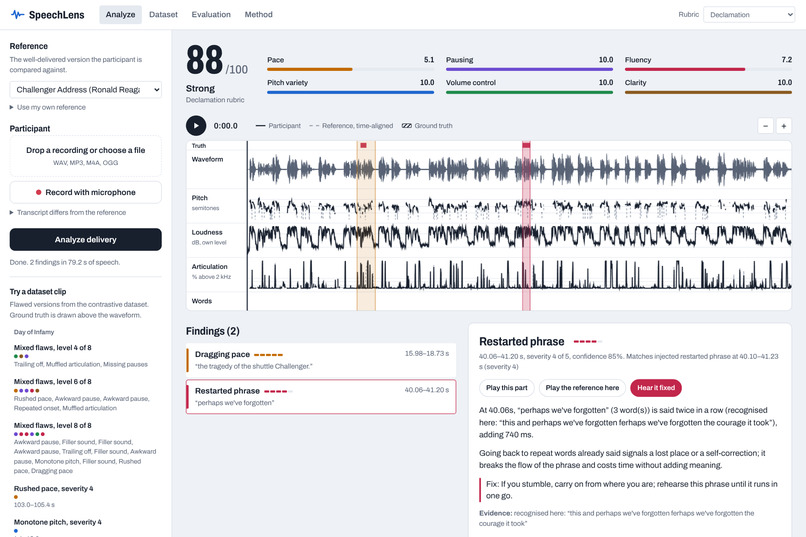
Task: Open the Challenger Address reference dropdown
Action: [85, 89]
